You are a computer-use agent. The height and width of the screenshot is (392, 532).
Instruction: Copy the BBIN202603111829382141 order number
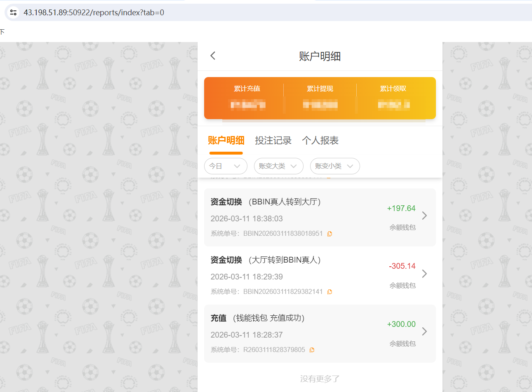click(x=329, y=291)
